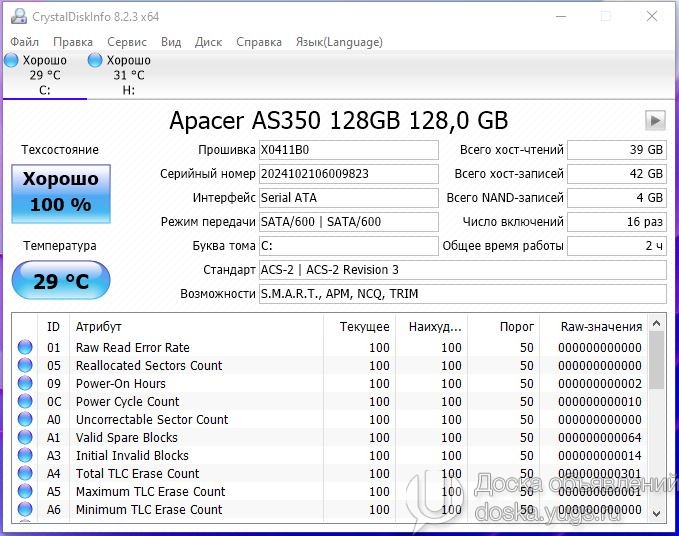The width and height of the screenshot is (679, 536).
Task: Click the power-on count value 16 раз
Action: (617, 222)
